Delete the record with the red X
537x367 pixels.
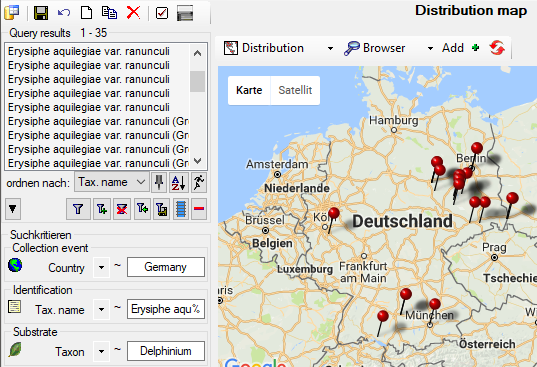pyautogui.click(x=133, y=12)
